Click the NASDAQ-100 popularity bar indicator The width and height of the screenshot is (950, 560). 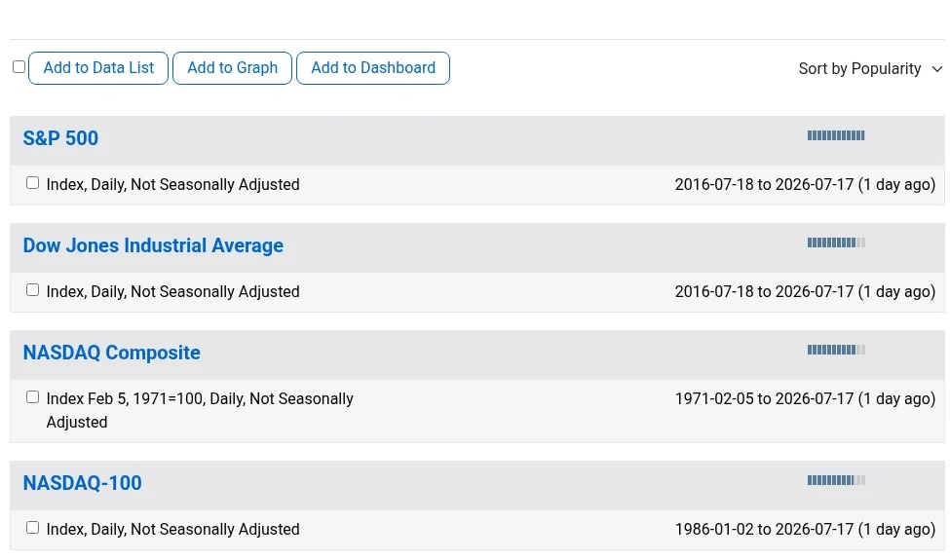click(836, 480)
